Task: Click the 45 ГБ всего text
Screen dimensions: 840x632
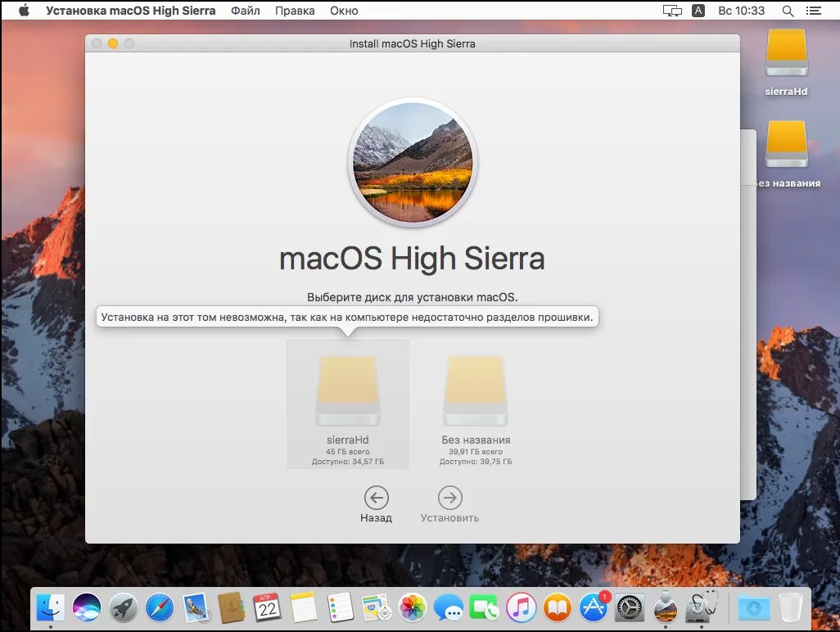Action: 348,452
